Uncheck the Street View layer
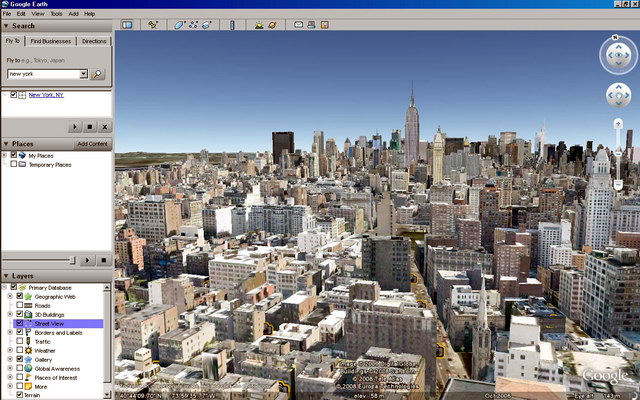640x400 pixels. coord(19,323)
